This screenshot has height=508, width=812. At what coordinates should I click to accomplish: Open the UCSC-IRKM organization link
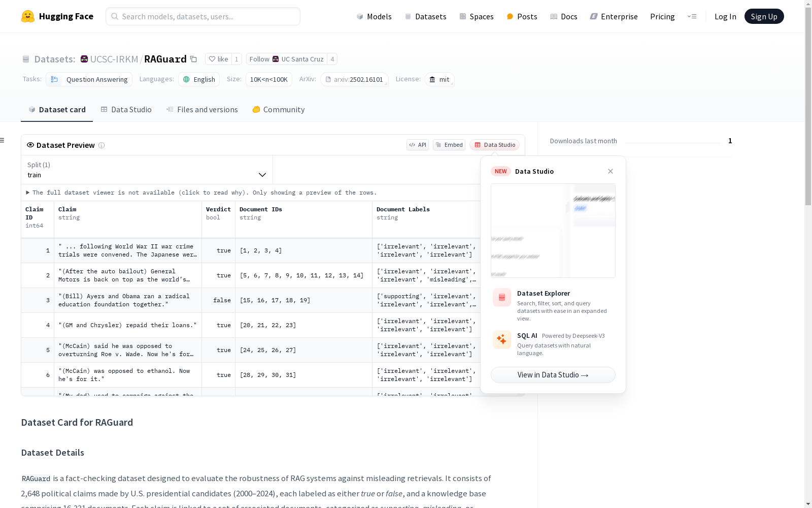point(114,59)
